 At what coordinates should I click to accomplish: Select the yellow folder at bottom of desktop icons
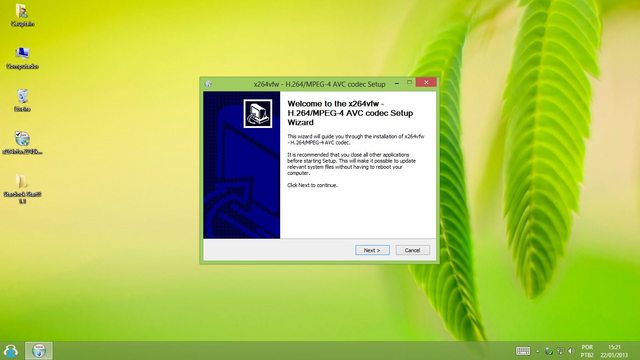coord(22,189)
